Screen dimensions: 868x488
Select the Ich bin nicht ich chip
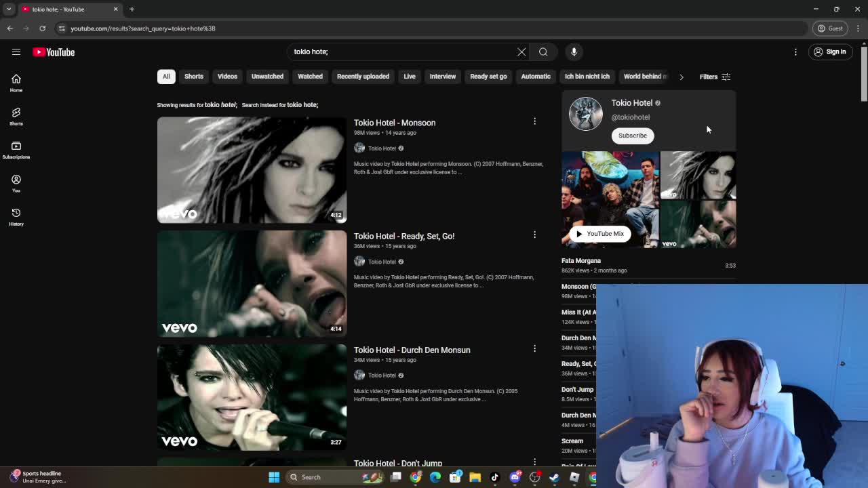pyautogui.click(x=587, y=77)
